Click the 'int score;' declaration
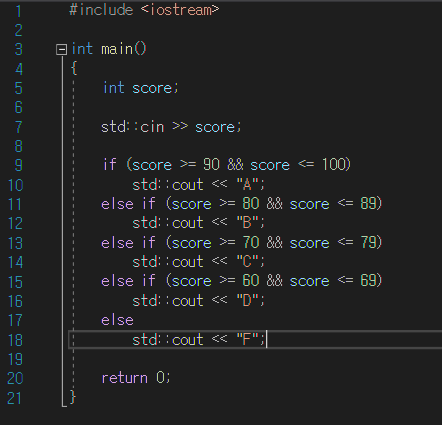This screenshot has height=425, width=442. tap(141, 88)
